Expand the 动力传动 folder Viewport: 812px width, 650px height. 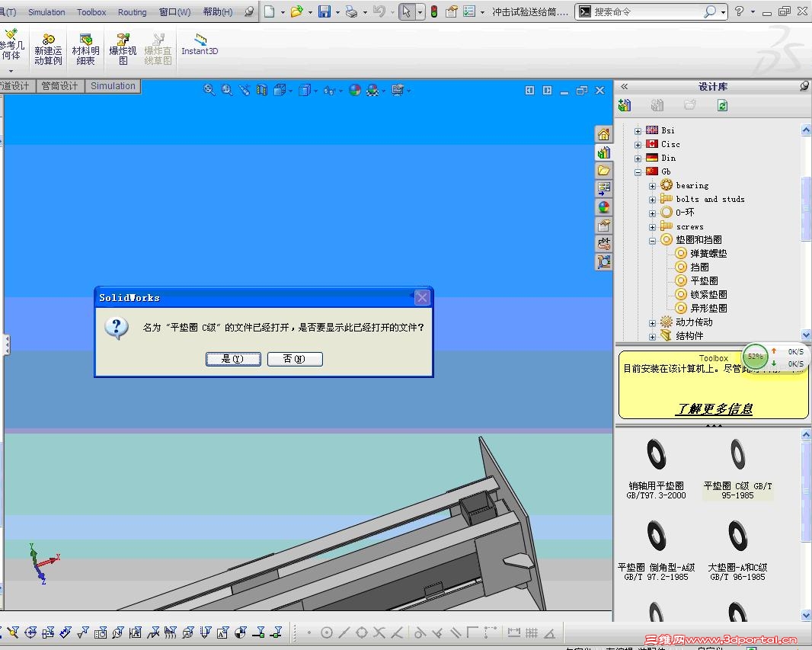click(653, 323)
